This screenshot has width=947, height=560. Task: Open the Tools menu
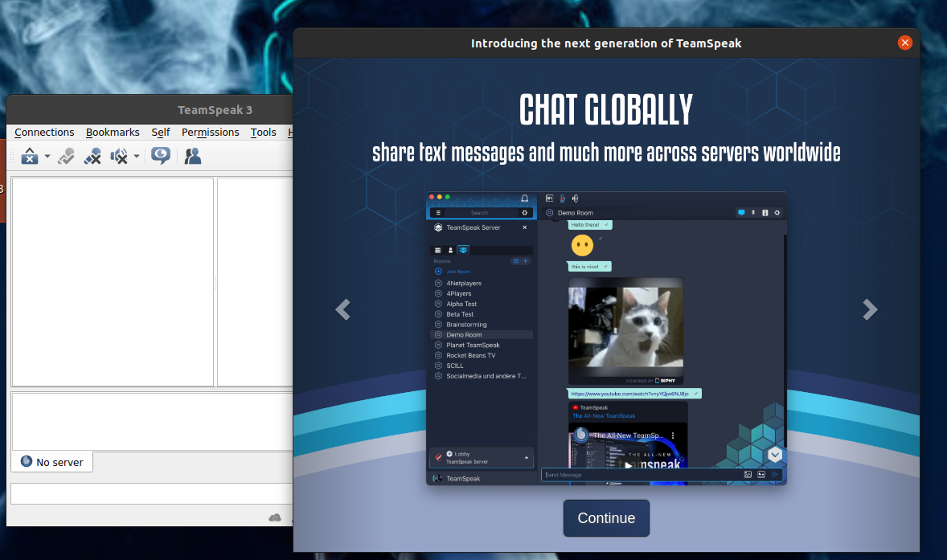[x=264, y=132]
